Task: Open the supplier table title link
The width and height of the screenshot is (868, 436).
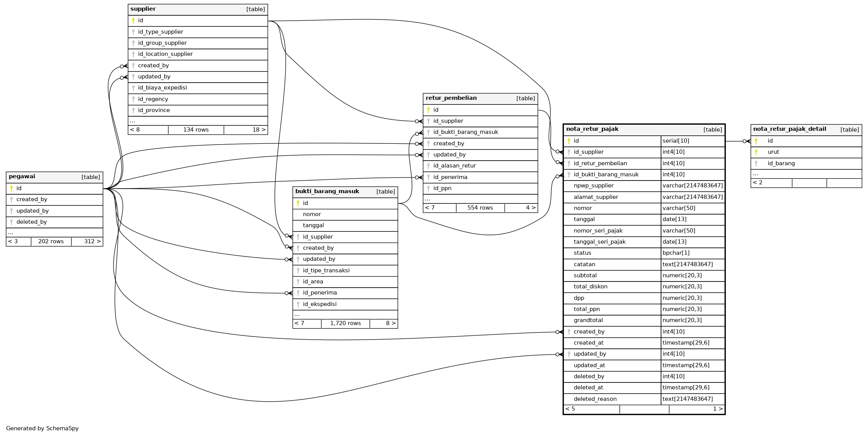Action: [143, 9]
